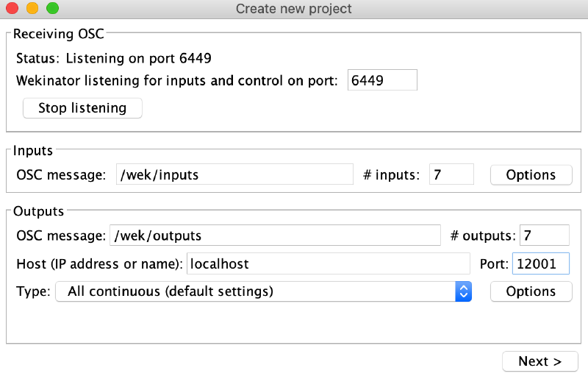
Task: Select the # inputs number field
Action: point(451,174)
